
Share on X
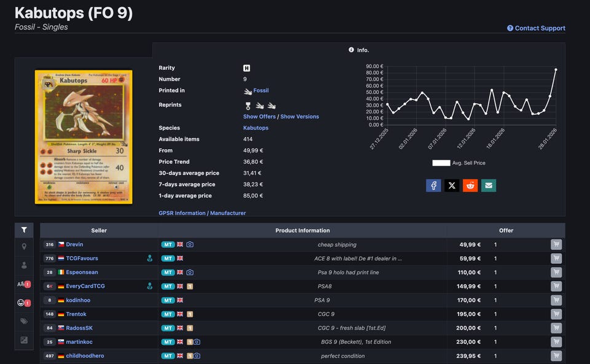pos(452,185)
